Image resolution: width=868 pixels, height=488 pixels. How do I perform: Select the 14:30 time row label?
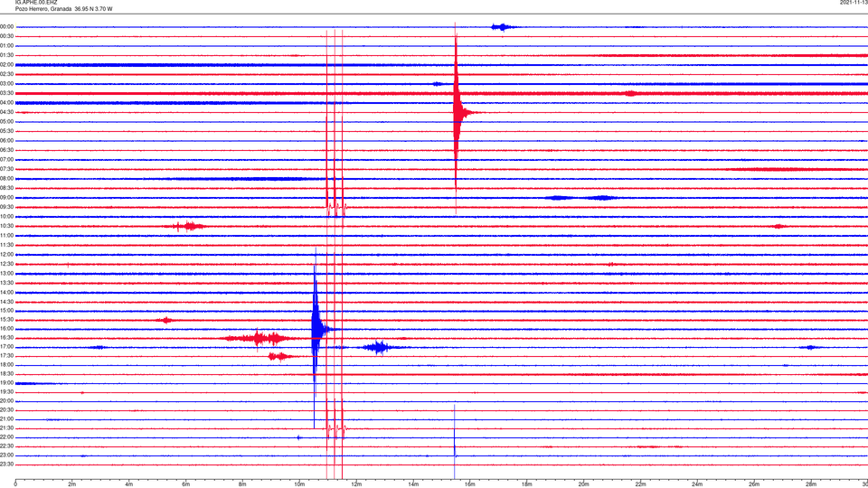[x=7, y=302]
